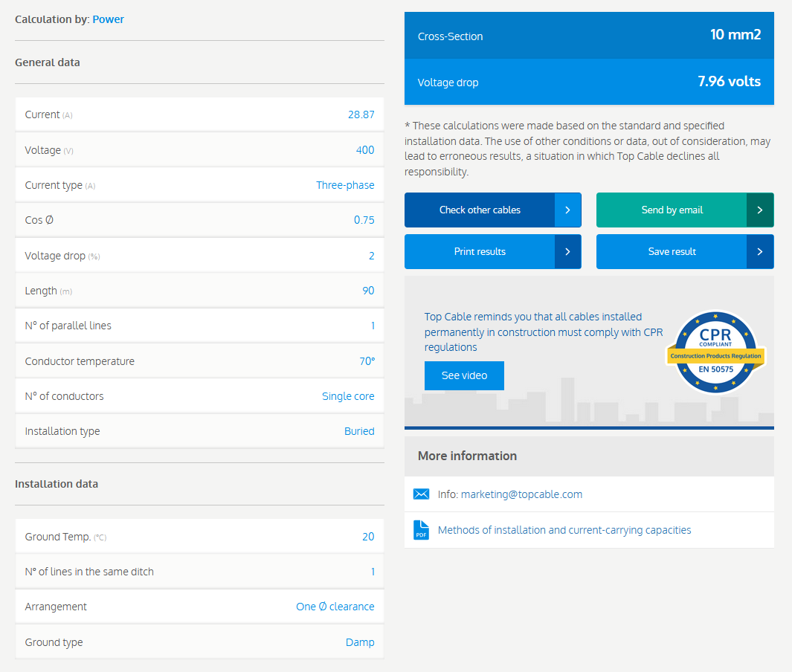Click arrow icon on Check other cables
The height and width of the screenshot is (672, 792).
(x=567, y=210)
